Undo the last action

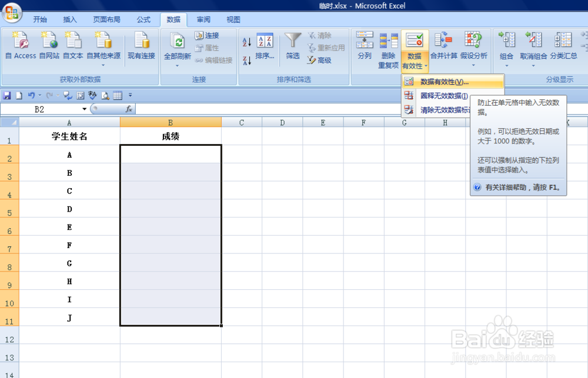click(32, 96)
